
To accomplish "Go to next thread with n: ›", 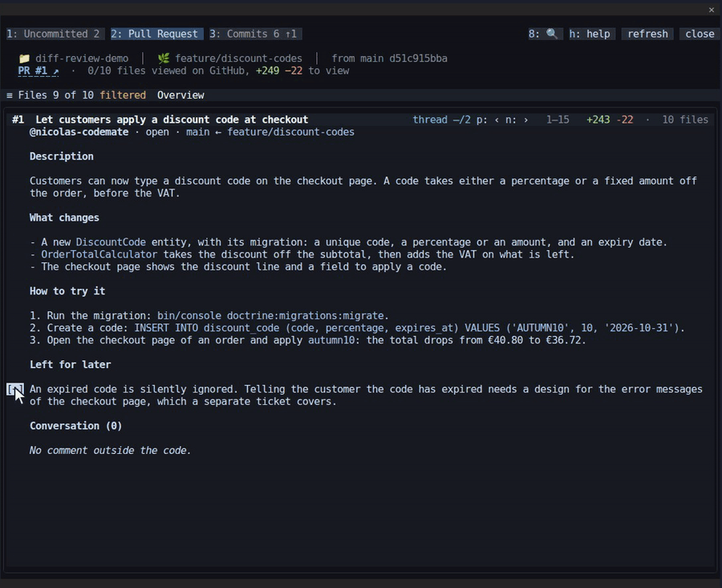I will 517,120.
